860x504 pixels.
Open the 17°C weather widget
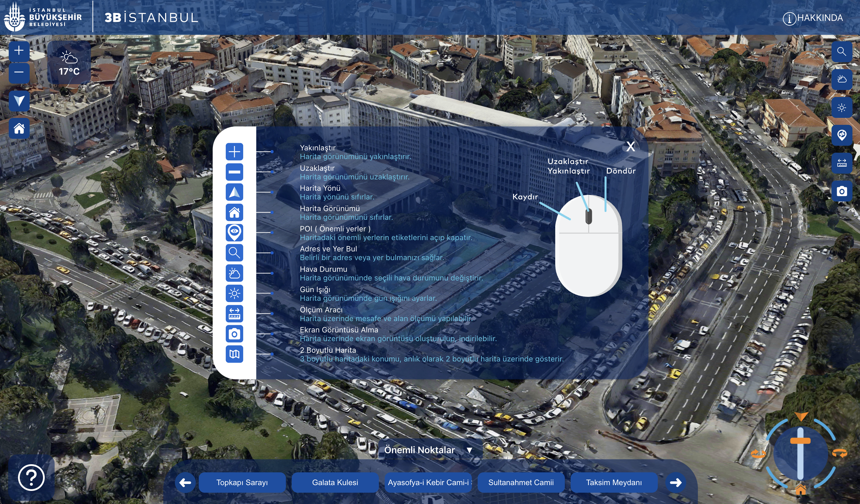click(69, 63)
